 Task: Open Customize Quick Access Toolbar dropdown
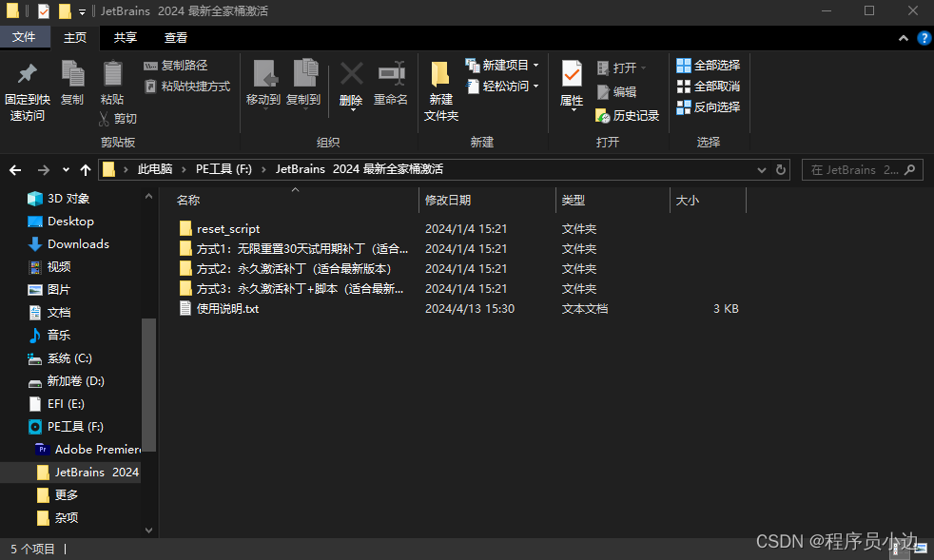coord(82,11)
